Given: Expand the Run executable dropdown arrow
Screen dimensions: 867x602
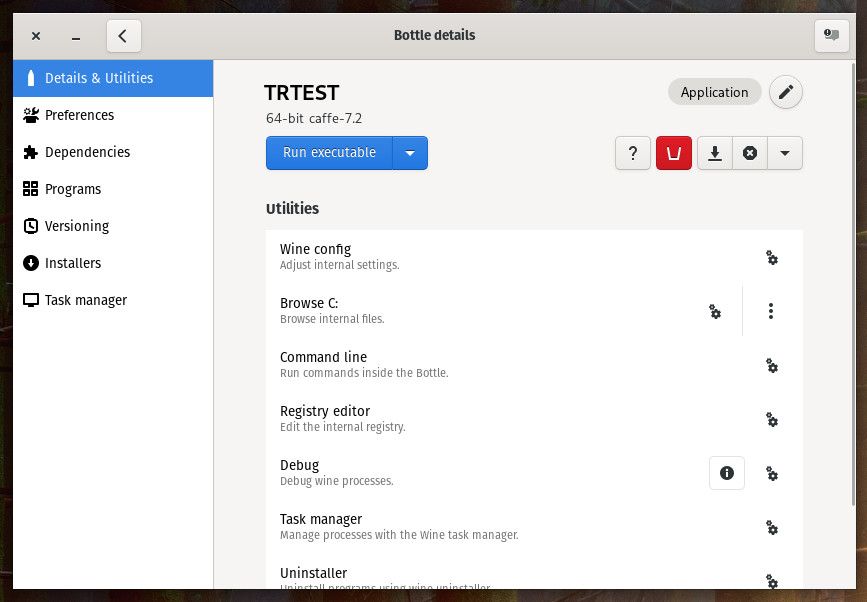Looking at the screenshot, I should click(x=410, y=153).
